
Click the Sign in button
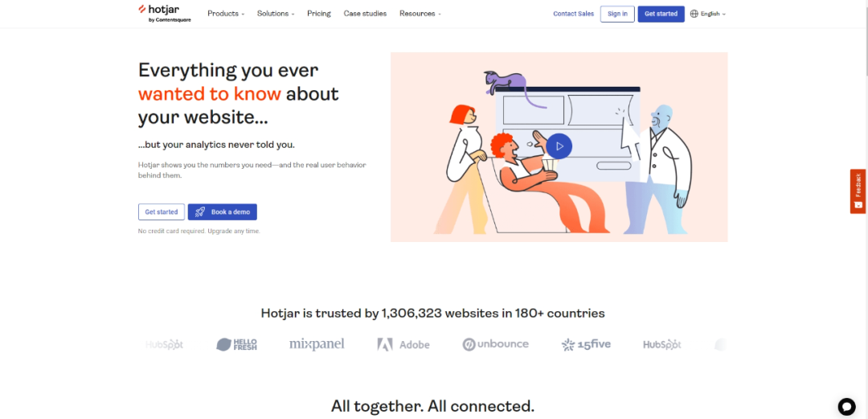(x=617, y=14)
